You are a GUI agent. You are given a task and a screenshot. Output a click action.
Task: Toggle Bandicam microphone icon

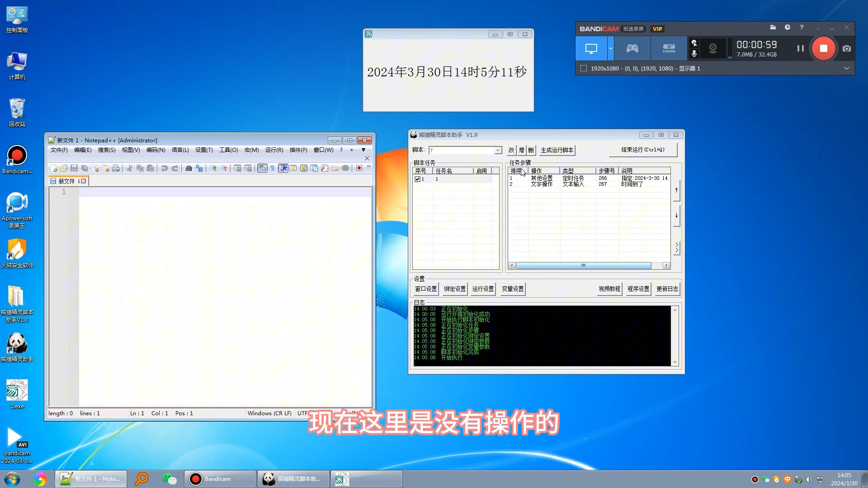click(694, 54)
